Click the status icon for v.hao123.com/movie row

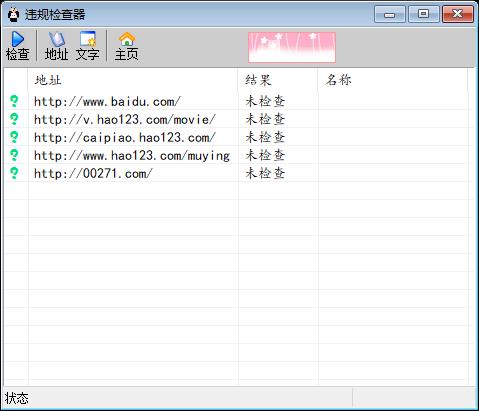click(x=14, y=119)
